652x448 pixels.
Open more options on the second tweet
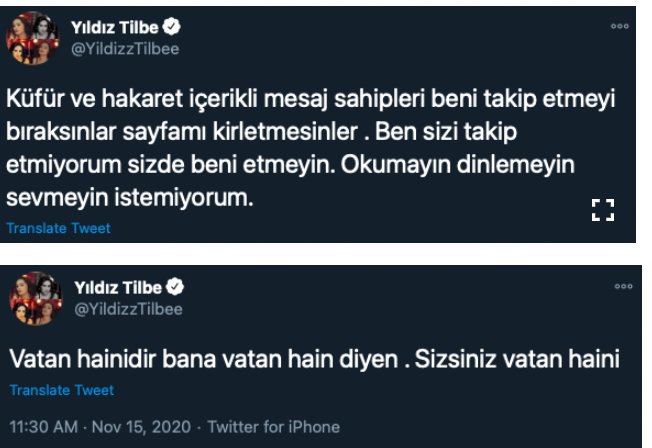tap(623, 286)
